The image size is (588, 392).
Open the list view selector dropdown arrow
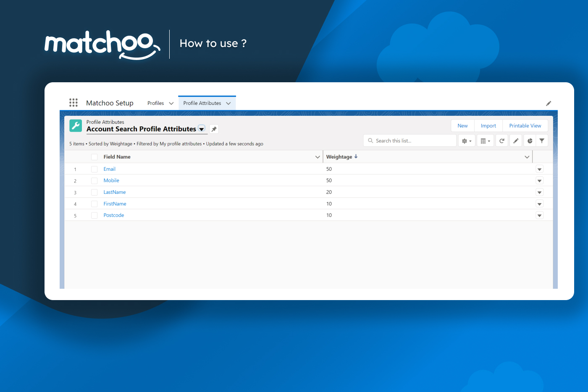tap(202, 129)
